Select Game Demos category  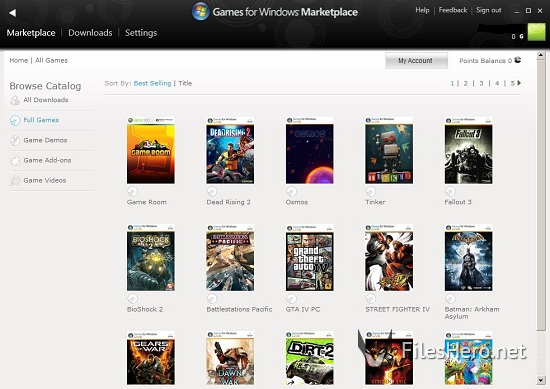tap(45, 140)
